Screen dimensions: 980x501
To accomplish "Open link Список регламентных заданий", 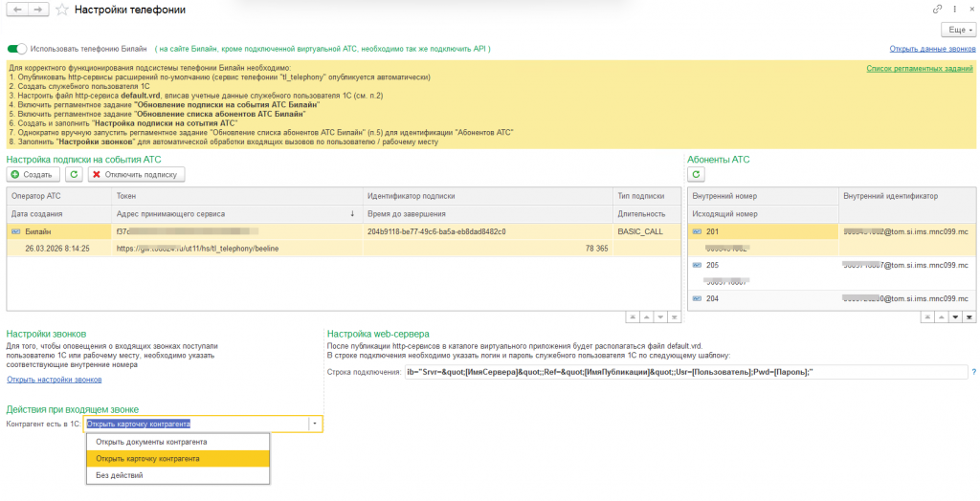I will pyautogui.click(x=920, y=69).
